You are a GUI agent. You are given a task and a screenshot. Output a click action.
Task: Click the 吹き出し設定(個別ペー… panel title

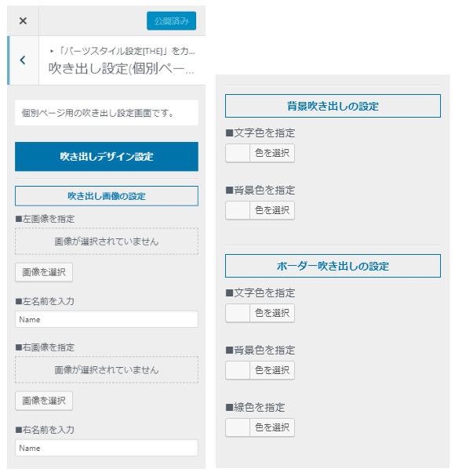(x=121, y=68)
